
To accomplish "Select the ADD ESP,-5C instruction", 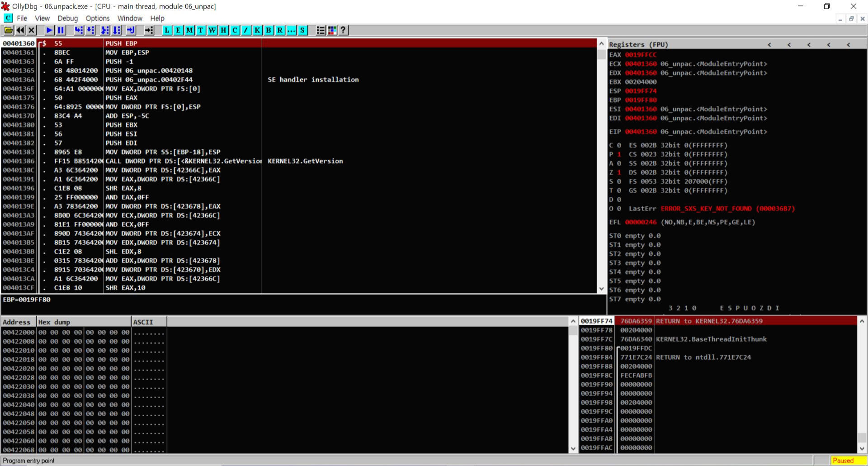I will tap(299, 116).
